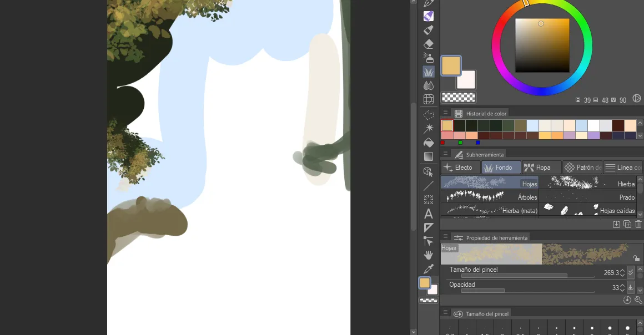Select the Auto select wand tool
Viewport: 644px width, 335px height.
tap(429, 128)
